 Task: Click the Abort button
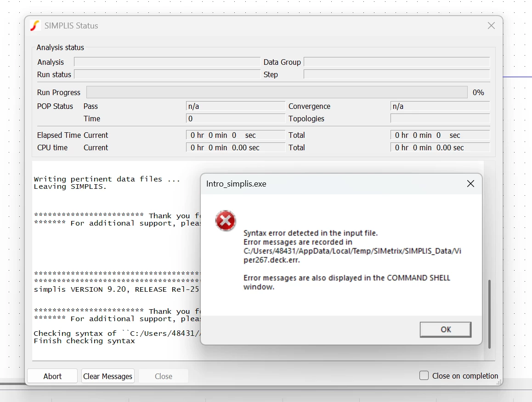52,376
